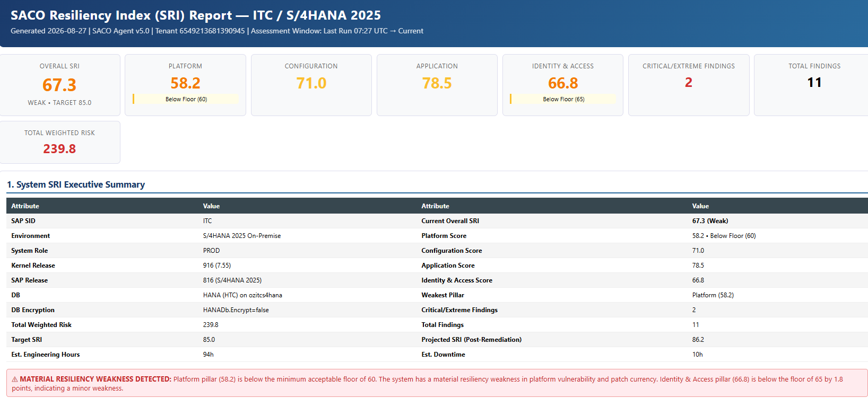The height and width of the screenshot is (398, 868).
Task: Click the Identity & Access Score attribute cell
Action: pyautogui.click(x=457, y=280)
